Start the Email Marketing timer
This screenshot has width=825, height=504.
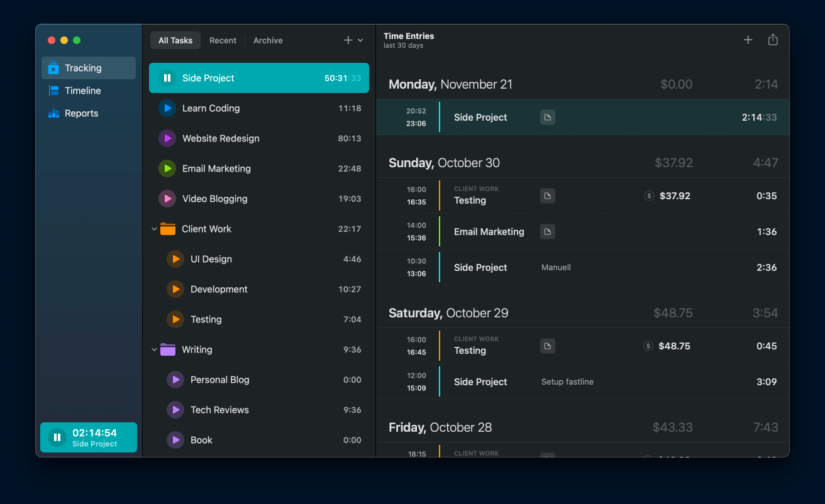click(x=167, y=168)
